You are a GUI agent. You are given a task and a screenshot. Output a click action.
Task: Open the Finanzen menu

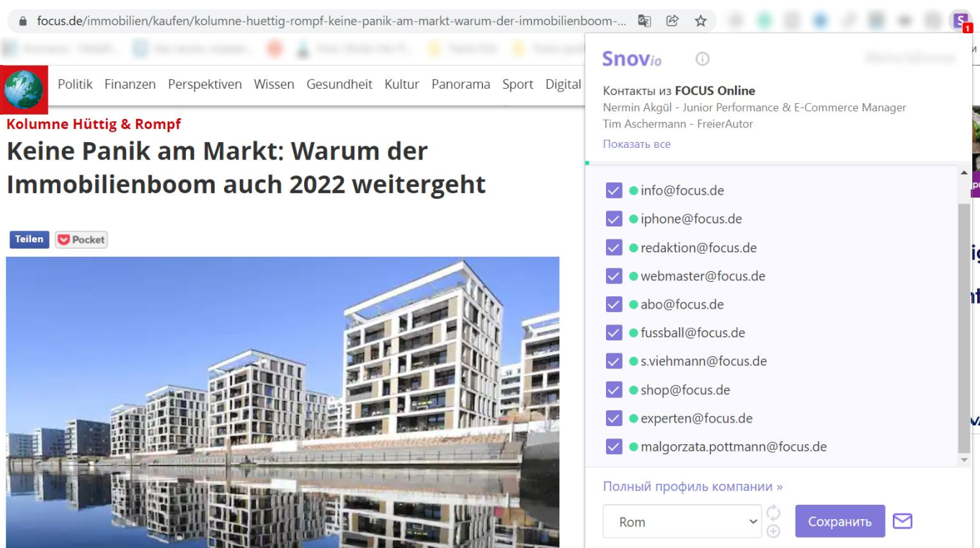click(x=130, y=84)
